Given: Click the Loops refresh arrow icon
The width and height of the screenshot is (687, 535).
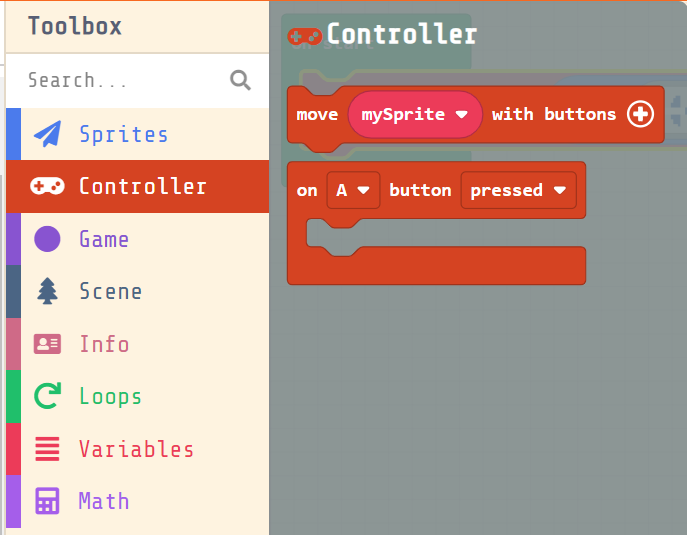Looking at the screenshot, I should [x=47, y=396].
